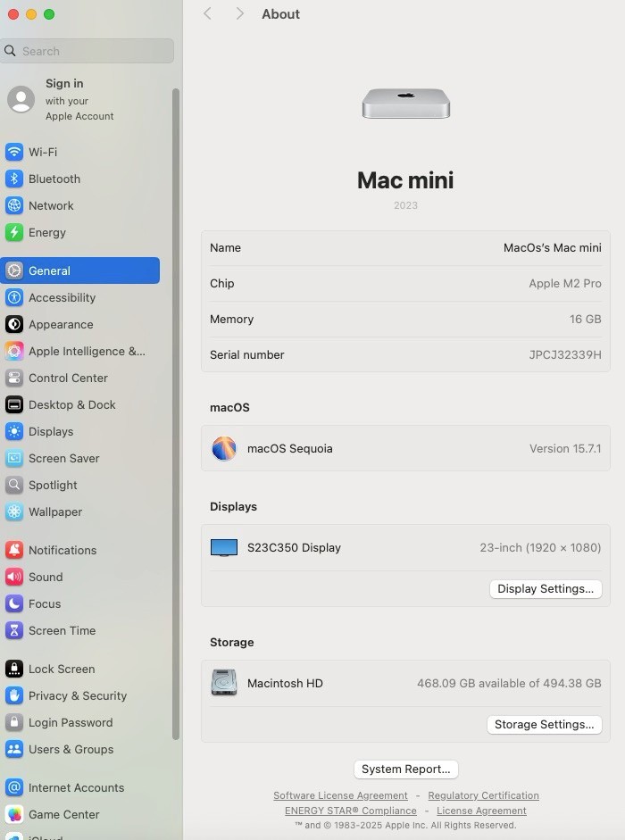Open Accessibility icon in sidebar
This screenshot has height=840, width=625.
pyautogui.click(x=14, y=297)
